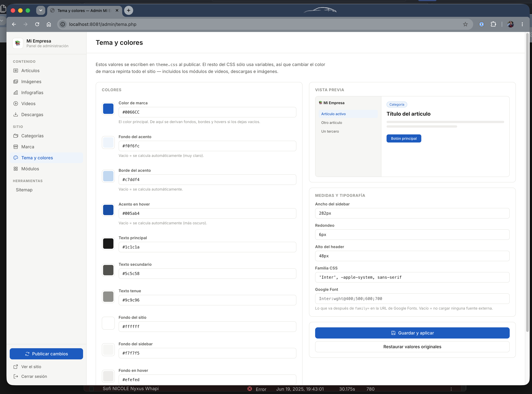Focus the Ancho del sidebar field
This screenshot has width=532, height=394.
coord(412,213)
